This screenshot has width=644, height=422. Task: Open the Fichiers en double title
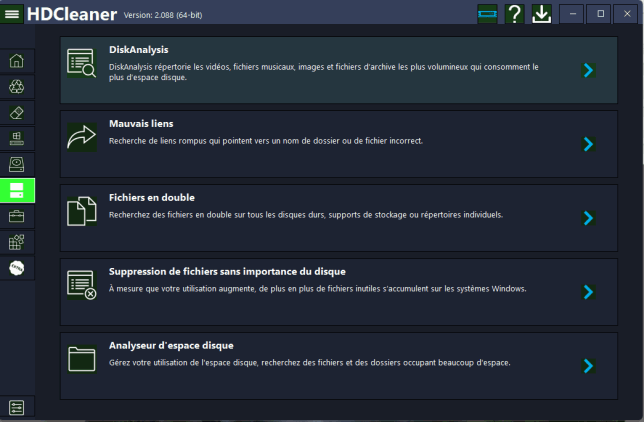tap(152, 198)
